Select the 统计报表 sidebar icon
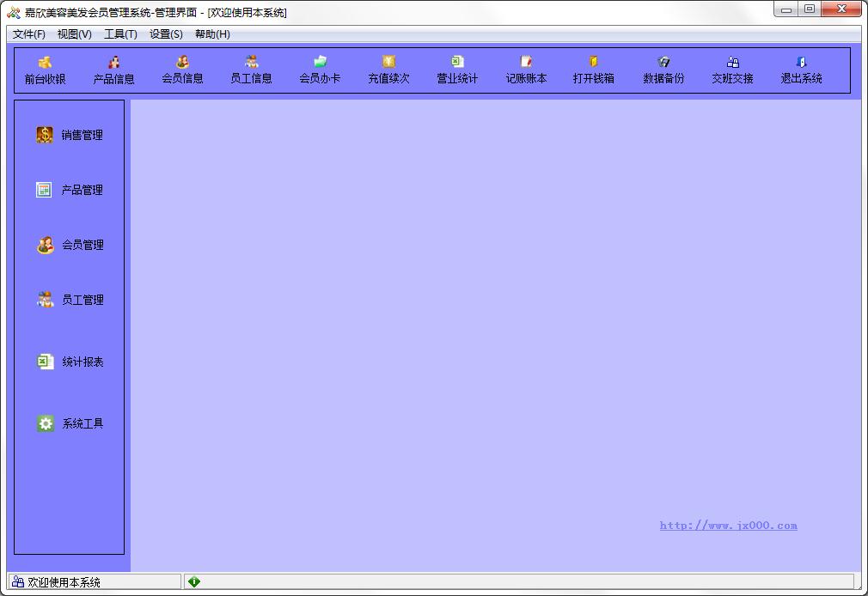 click(46, 362)
